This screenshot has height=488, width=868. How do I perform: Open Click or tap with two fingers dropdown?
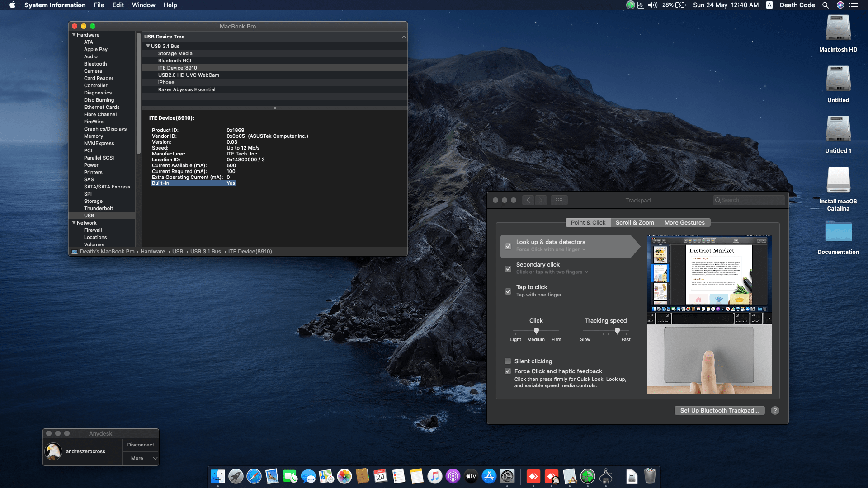coord(552,272)
